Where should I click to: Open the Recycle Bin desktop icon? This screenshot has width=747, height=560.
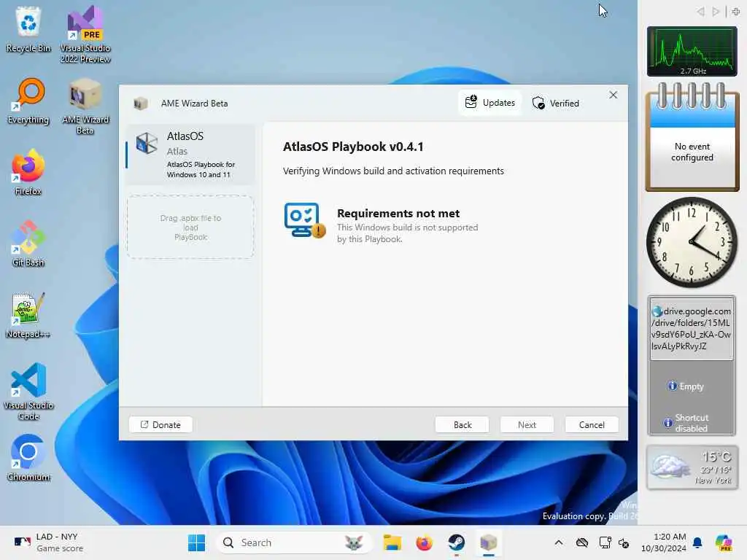(28, 29)
